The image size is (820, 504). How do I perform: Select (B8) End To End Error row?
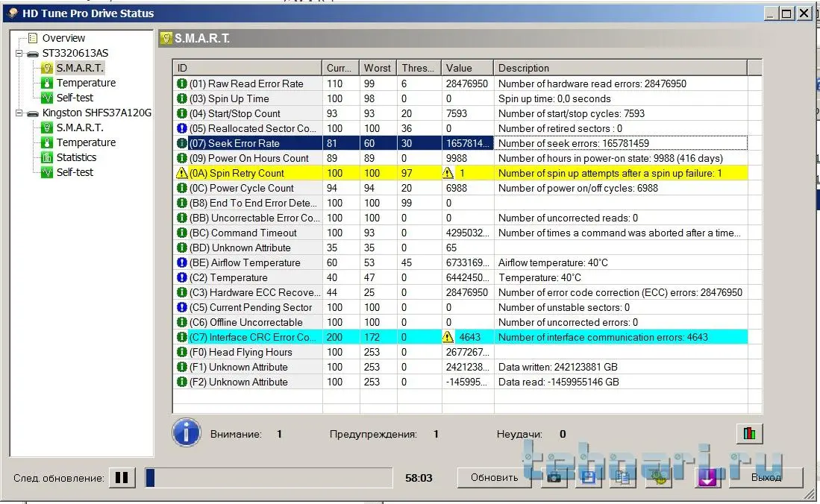click(460, 203)
